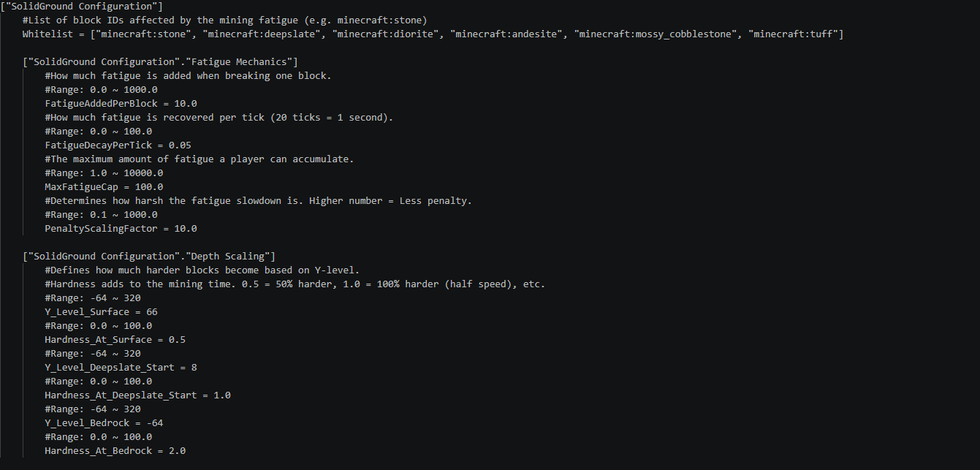This screenshot has width=980, height=470.
Task: Click the Y_Level_Deepslate_Start = 8 line
Action: [121, 368]
